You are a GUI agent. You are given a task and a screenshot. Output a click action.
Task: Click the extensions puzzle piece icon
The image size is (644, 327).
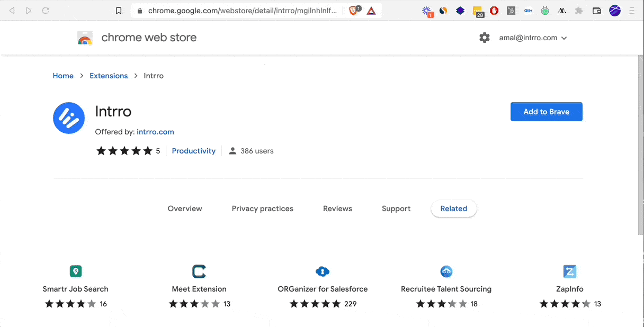[x=579, y=11]
